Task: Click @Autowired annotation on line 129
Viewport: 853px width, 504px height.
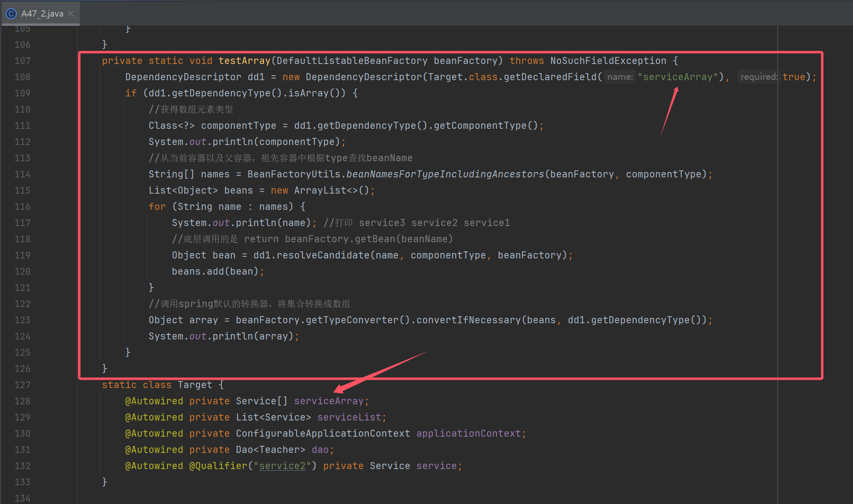Action: pos(154,417)
